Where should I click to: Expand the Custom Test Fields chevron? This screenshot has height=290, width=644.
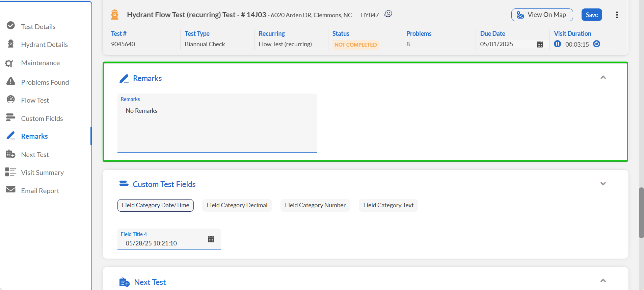603,184
